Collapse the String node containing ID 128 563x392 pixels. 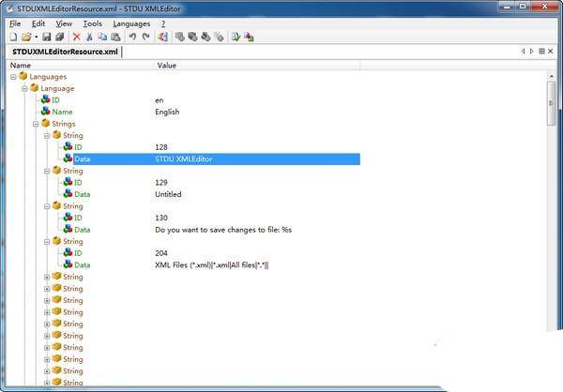[47, 136]
